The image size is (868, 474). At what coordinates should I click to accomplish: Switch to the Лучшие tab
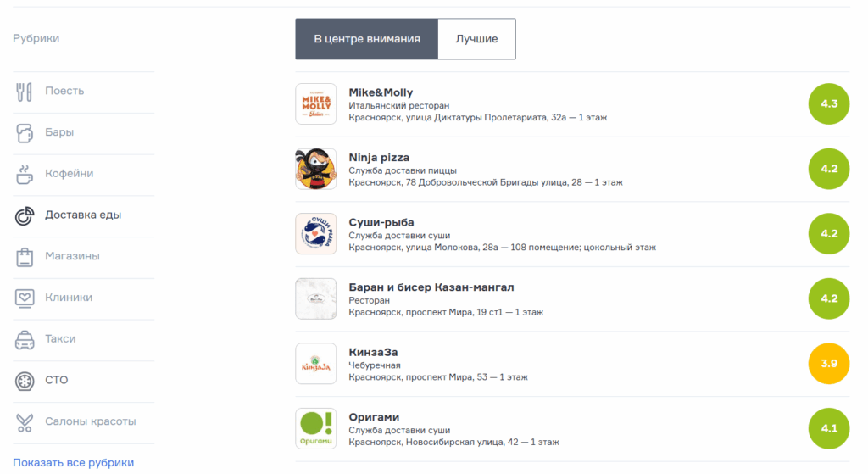point(476,39)
